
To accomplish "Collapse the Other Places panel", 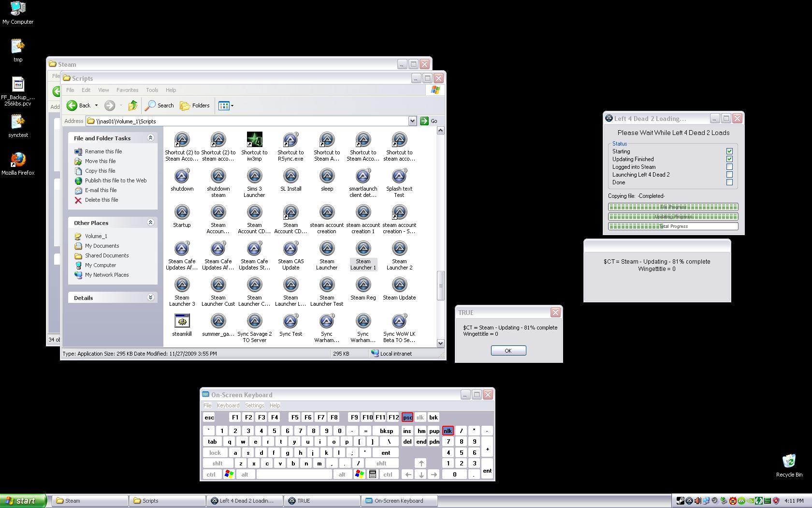I will point(150,223).
